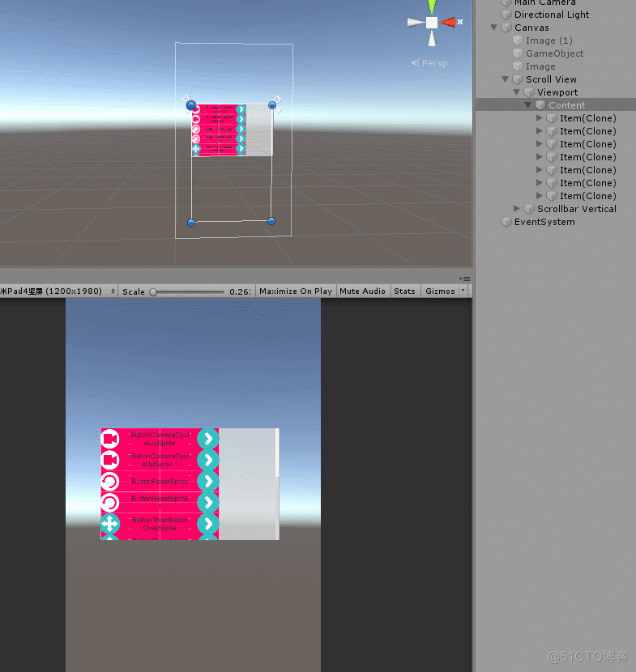Screen dimensions: 636x672
Task: Adjust the Game view Scale slider
Action: click(187, 291)
